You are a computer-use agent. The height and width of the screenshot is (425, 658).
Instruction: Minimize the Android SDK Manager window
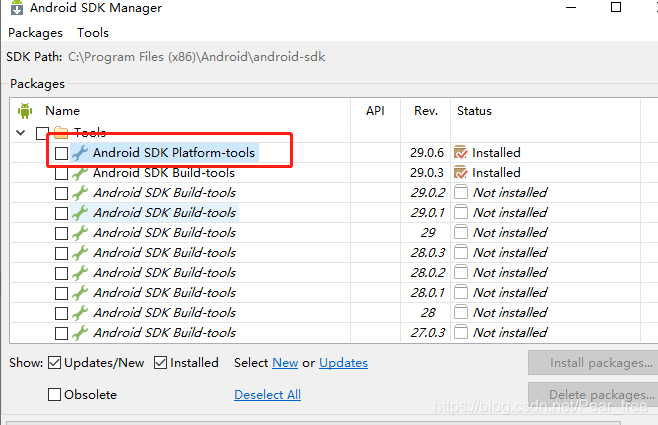(571, 8)
